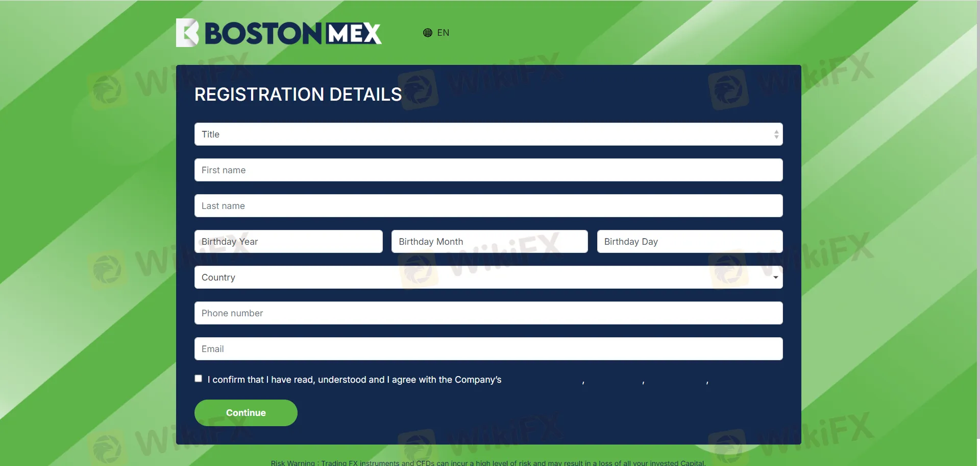Click the Continue button
The height and width of the screenshot is (466, 980).
246,412
